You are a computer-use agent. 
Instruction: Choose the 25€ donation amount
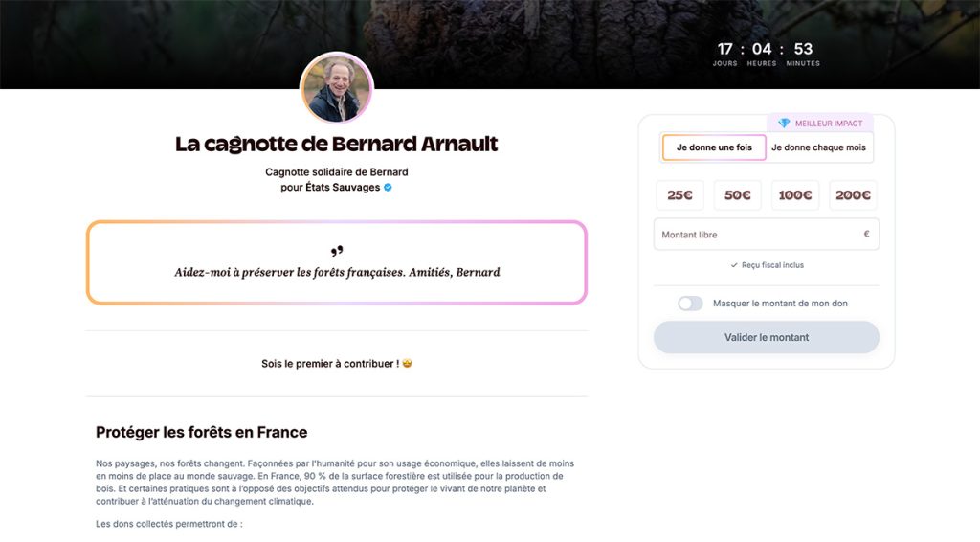tap(679, 195)
